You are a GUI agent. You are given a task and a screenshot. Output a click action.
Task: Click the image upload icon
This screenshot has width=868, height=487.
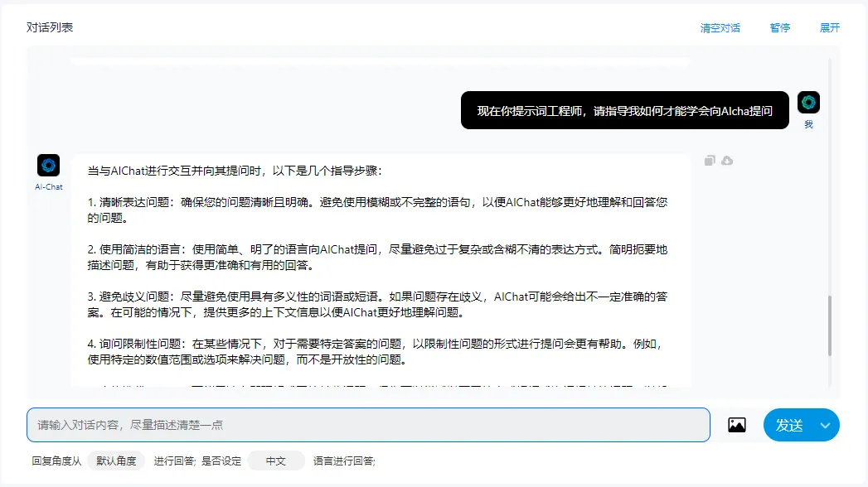(736, 425)
